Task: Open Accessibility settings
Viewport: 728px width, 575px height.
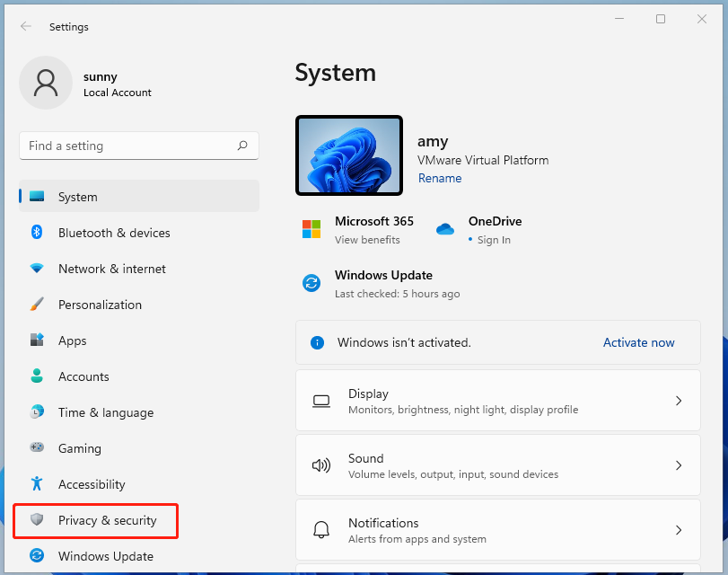Action: click(139, 484)
